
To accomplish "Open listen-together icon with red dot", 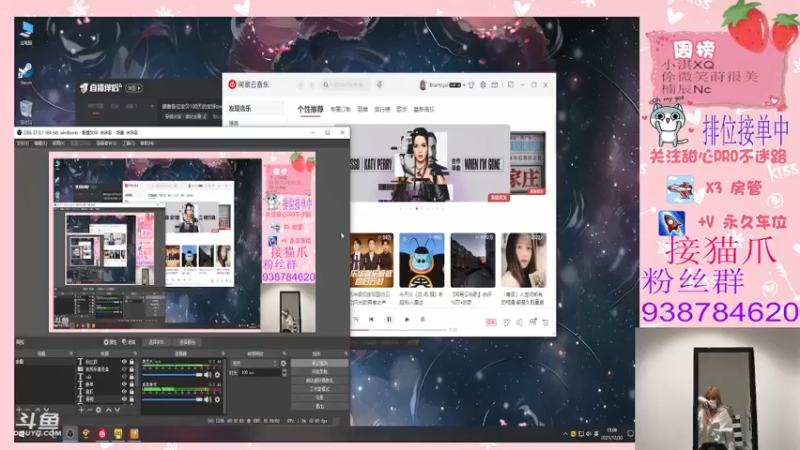I will pyautogui.click(x=533, y=322).
